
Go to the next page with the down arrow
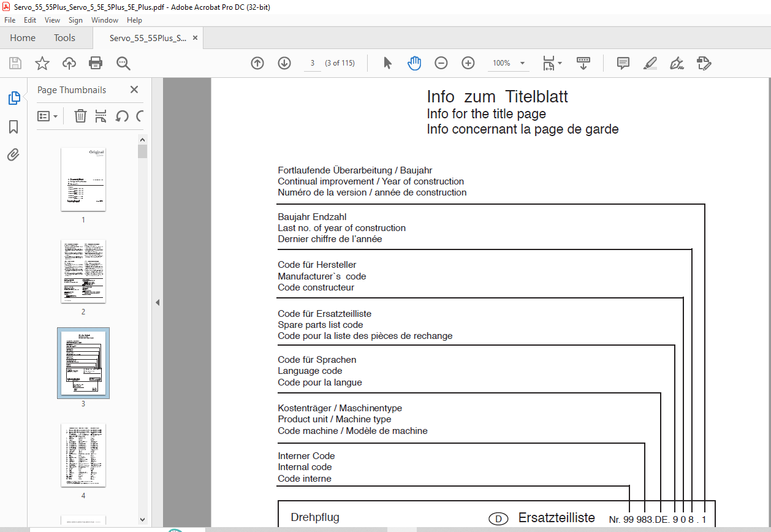284,63
